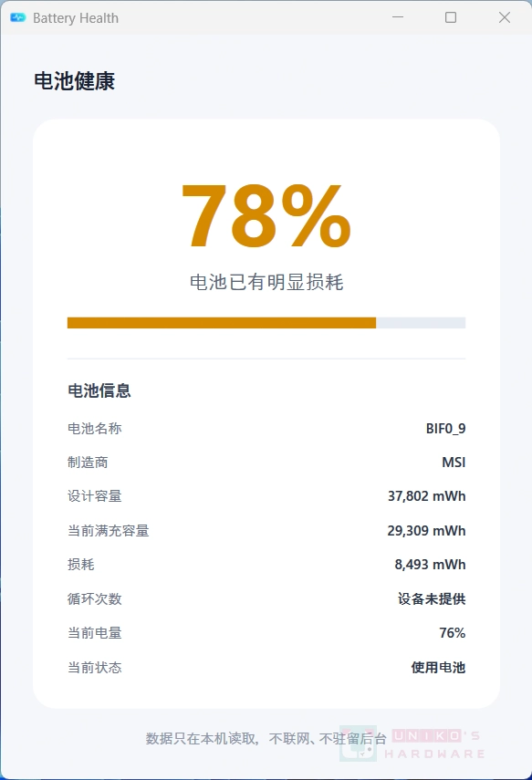The width and height of the screenshot is (532, 780).
Task: Select the design capacity 37,802 mWh
Action: pyautogui.click(x=426, y=496)
